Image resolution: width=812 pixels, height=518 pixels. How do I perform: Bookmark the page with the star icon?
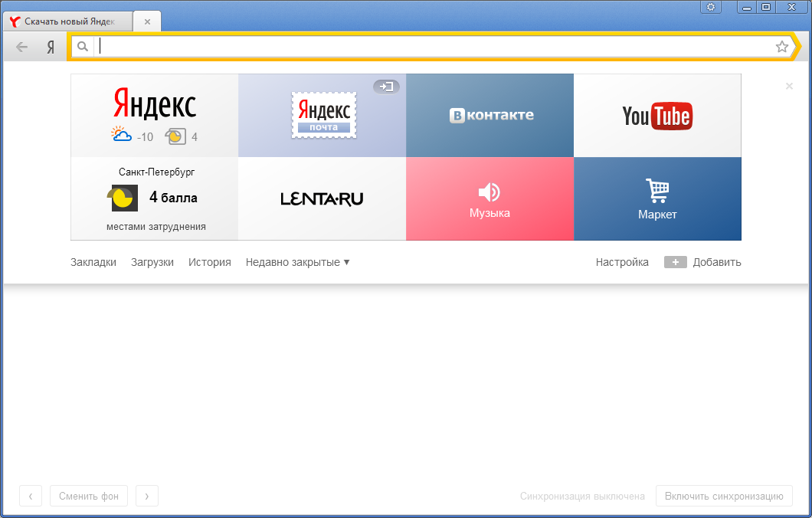(781, 47)
